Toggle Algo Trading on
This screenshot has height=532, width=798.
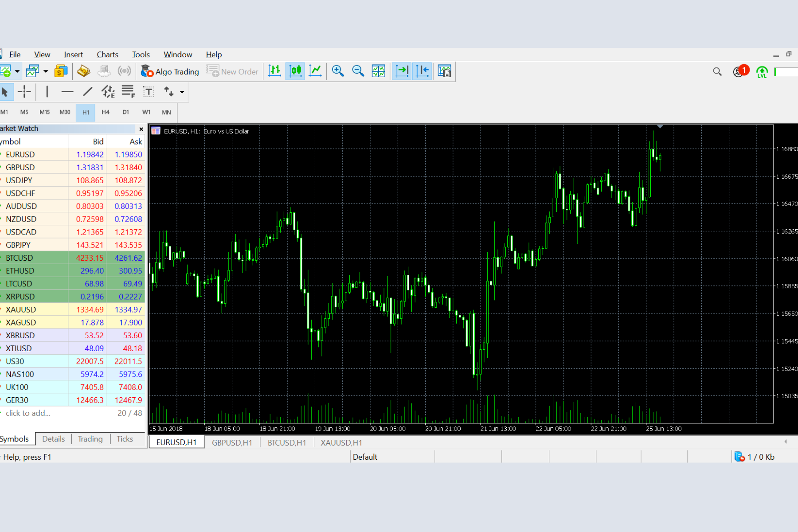click(170, 71)
